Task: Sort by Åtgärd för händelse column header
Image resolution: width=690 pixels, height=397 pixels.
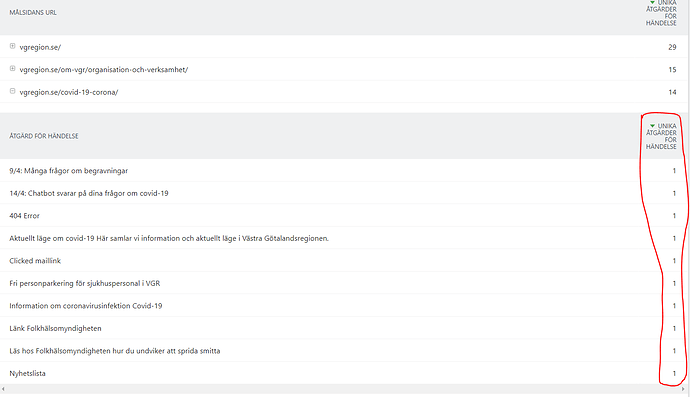Action: point(44,136)
